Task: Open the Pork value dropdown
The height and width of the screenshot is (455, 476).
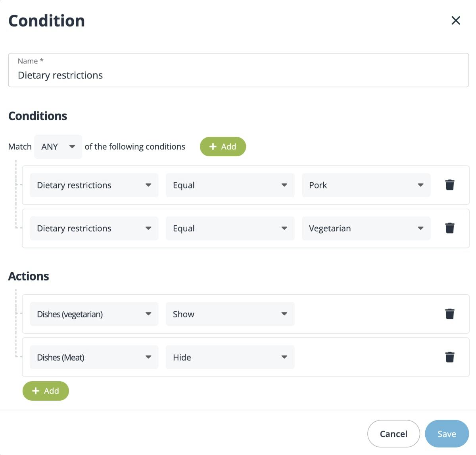Action: click(x=366, y=185)
